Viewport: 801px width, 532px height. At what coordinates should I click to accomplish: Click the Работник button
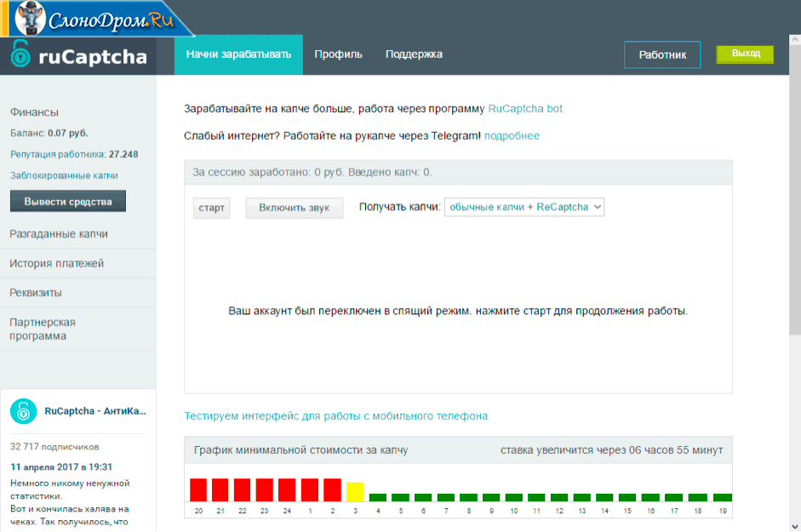(x=662, y=54)
